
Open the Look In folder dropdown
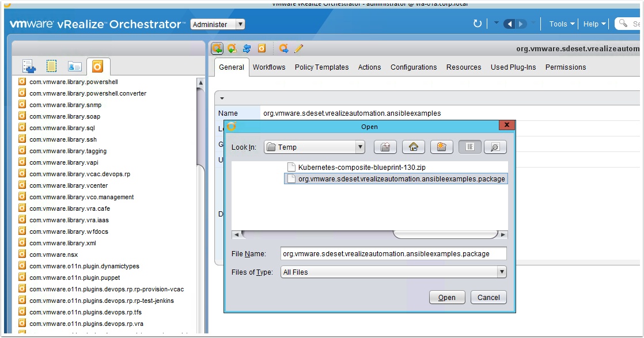(x=315, y=147)
